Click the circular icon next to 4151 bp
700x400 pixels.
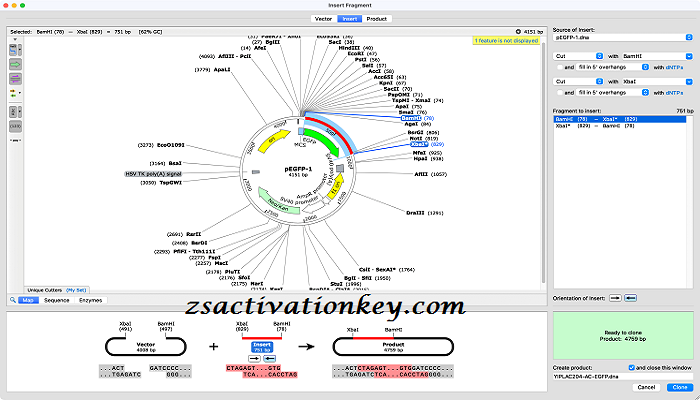pyautogui.click(x=518, y=32)
